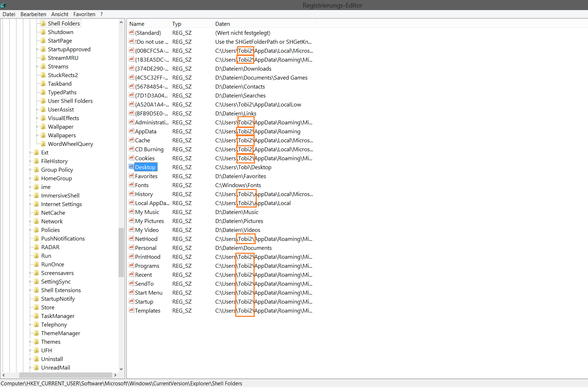Image resolution: width=588 pixels, height=390 pixels.
Task: Expand the StartupApproved key
Action: 37,49
